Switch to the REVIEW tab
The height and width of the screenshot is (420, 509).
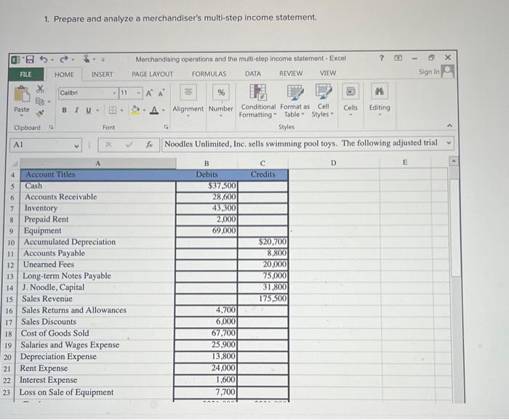(291, 73)
